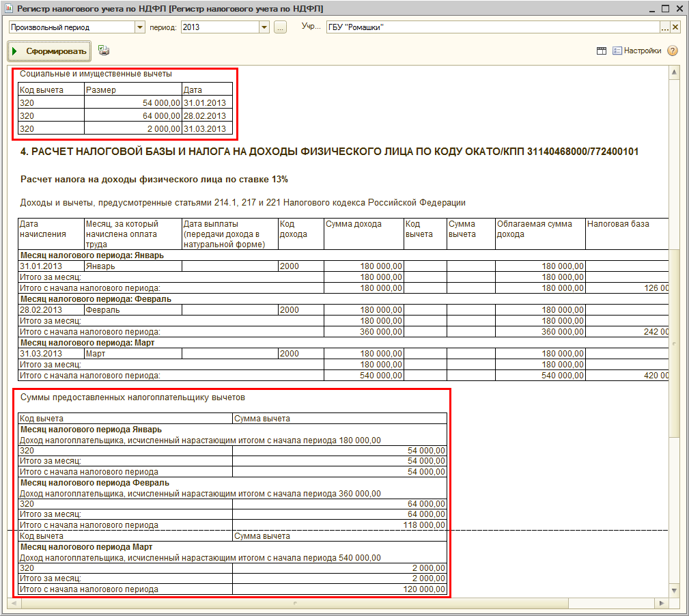This screenshot has width=689, height=616.
Task: Click the print report icon beside Сформировать
Action: [104, 51]
